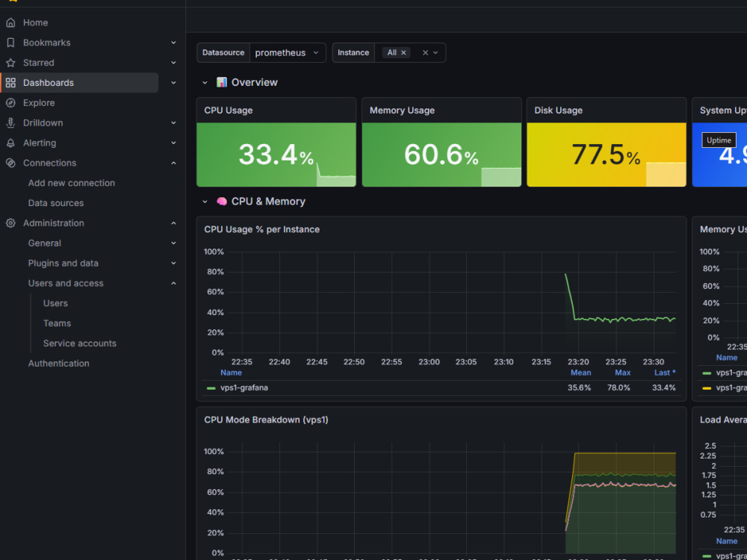
Task: Click the Drilldown icon in the sidebar
Action: point(10,122)
